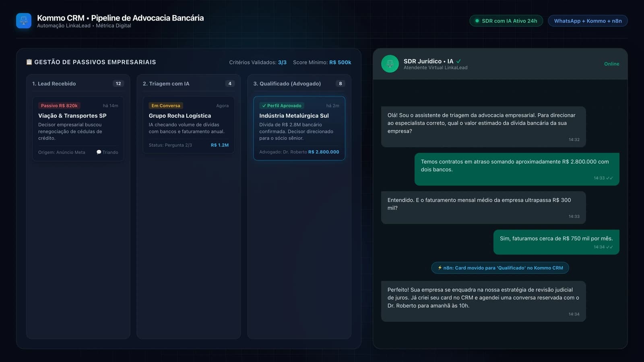
Task: Open the WhatsApp + Kommo + n8n badge
Action: [x=588, y=21]
